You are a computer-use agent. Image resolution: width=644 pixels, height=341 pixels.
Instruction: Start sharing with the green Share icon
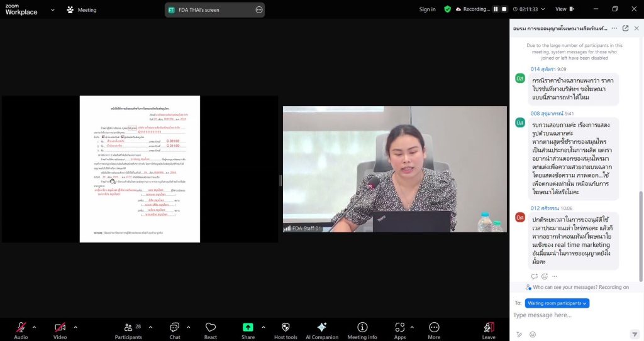point(248,327)
